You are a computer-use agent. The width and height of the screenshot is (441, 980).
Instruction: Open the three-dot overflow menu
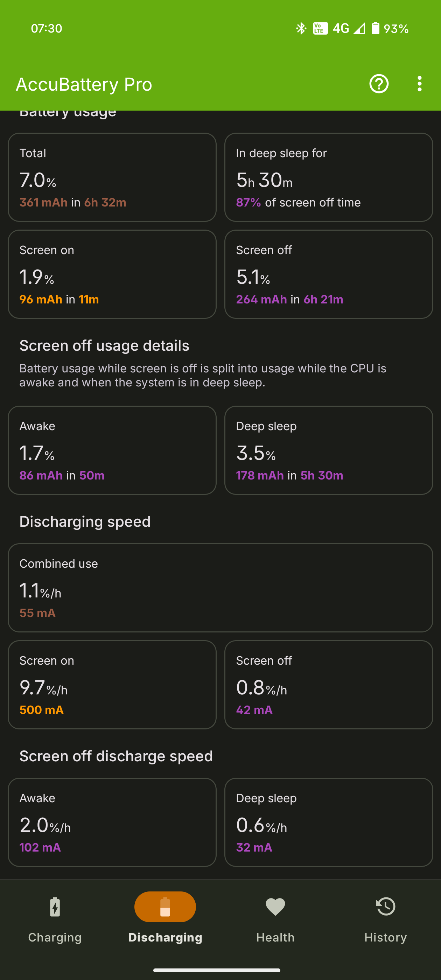(x=419, y=84)
